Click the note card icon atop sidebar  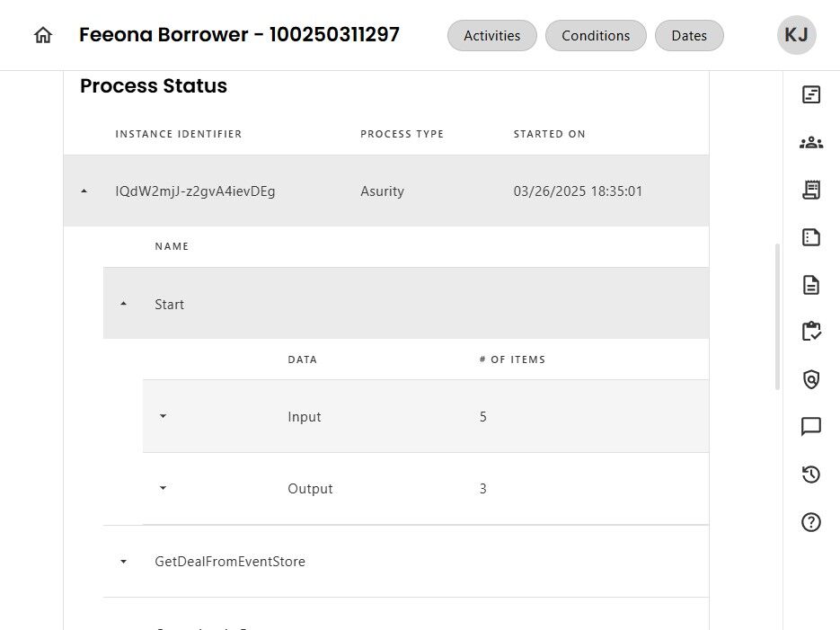point(811,94)
